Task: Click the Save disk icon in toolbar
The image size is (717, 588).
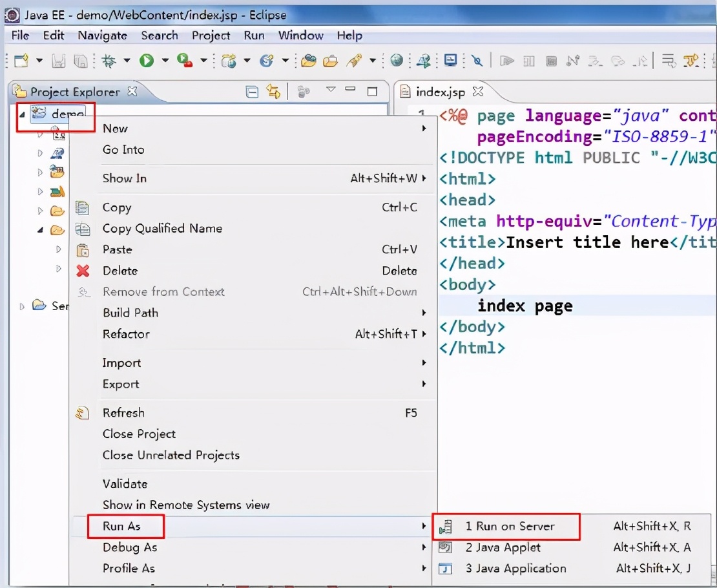Action: pyautogui.click(x=59, y=61)
